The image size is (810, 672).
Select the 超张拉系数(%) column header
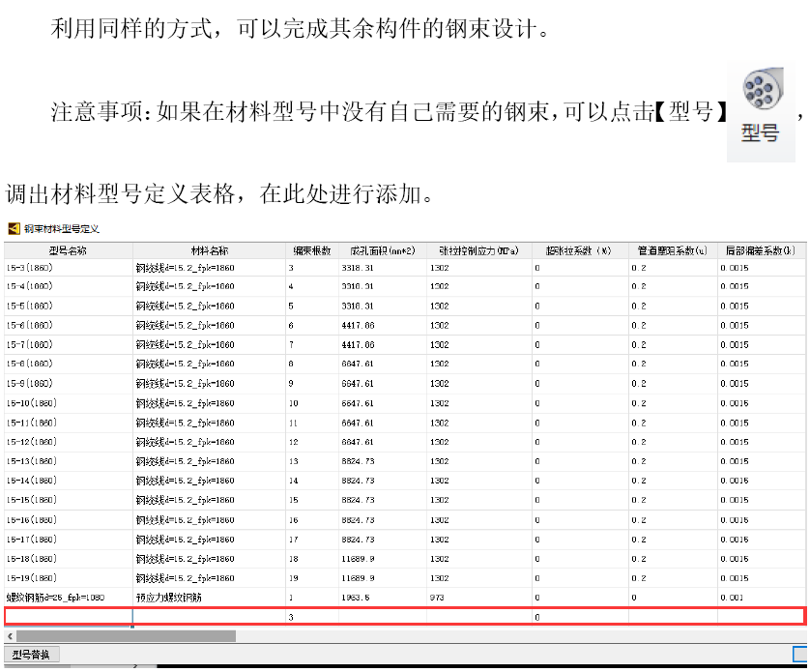[580, 250]
